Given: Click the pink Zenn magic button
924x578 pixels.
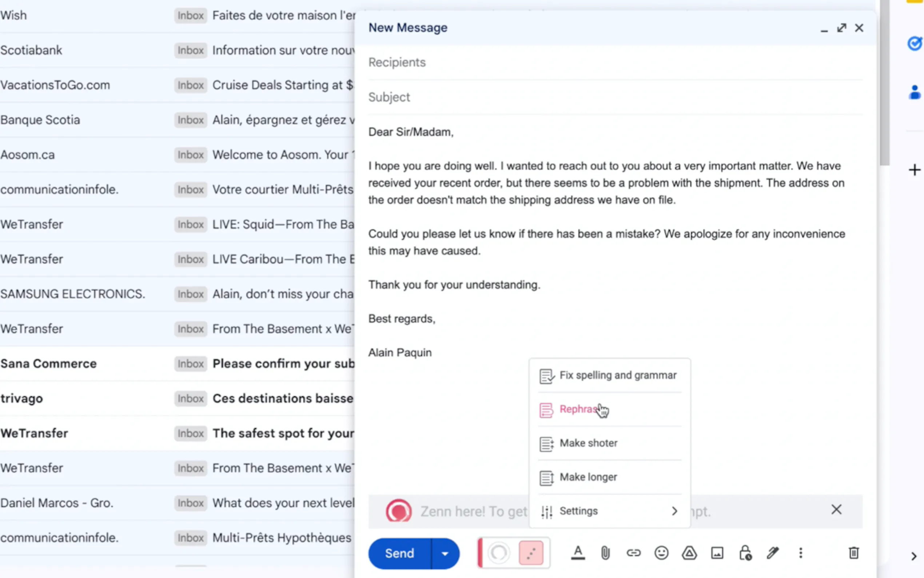Looking at the screenshot, I should click(530, 553).
